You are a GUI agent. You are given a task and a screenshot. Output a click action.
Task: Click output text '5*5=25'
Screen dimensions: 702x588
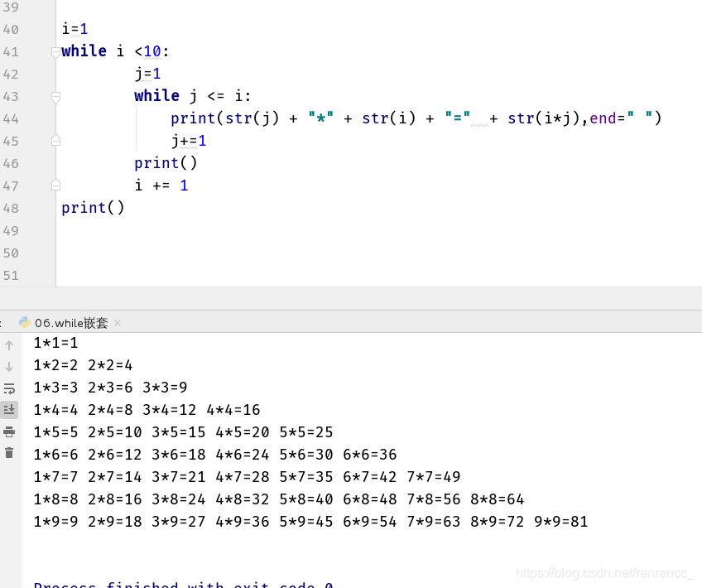click(x=306, y=432)
